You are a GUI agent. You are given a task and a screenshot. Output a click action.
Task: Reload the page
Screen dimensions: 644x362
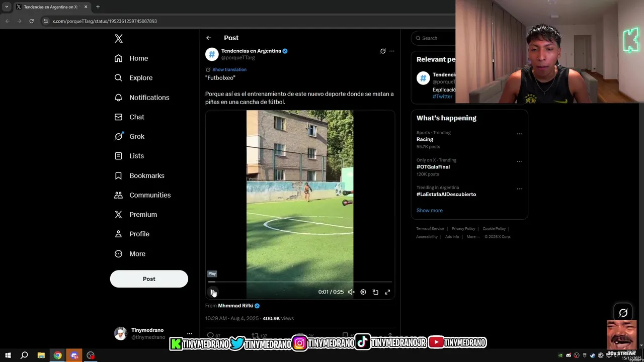31,21
